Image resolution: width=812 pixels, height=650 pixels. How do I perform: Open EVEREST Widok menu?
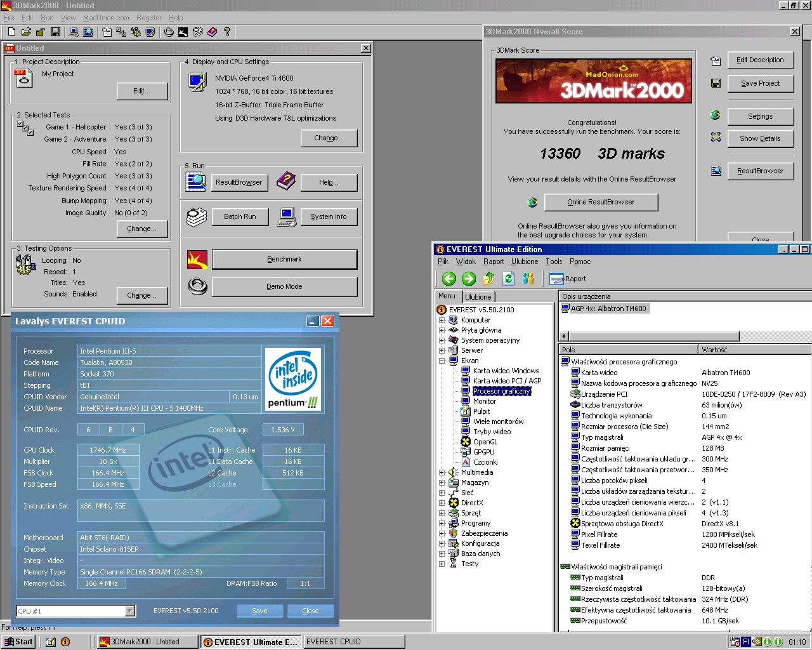(466, 262)
